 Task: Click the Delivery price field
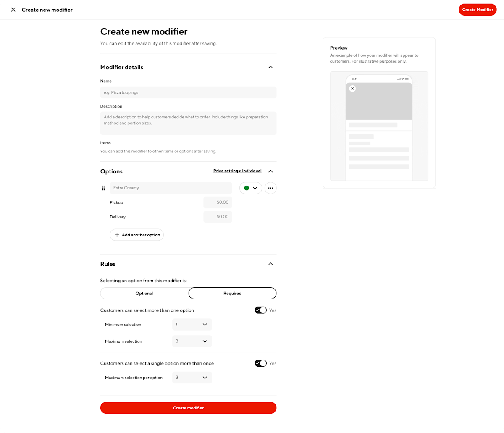pos(218,217)
